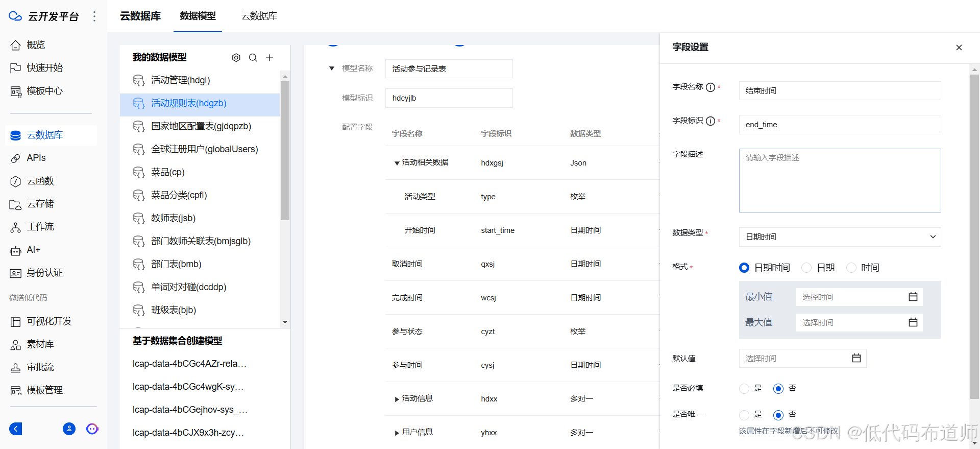Click the 字段名称 input with 结束时间

coord(840,91)
